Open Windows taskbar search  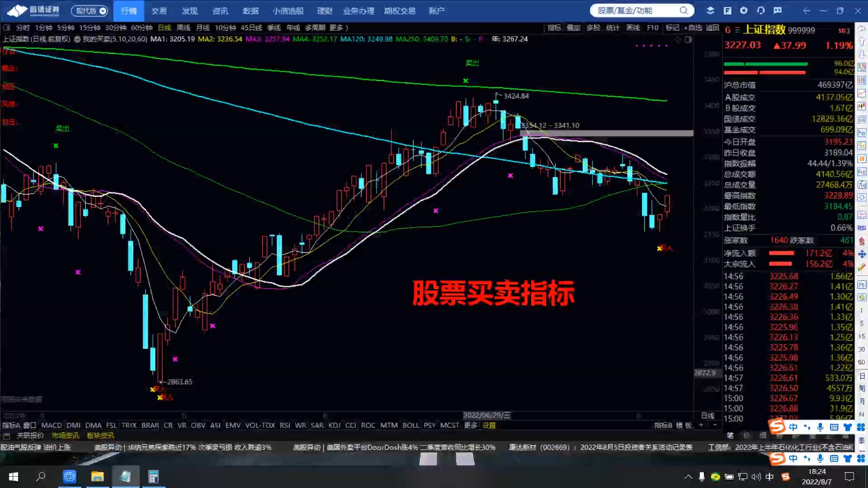coord(41,477)
